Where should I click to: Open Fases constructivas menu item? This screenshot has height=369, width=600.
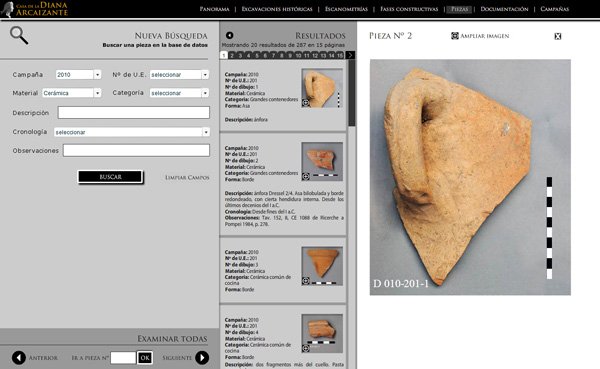coord(409,9)
